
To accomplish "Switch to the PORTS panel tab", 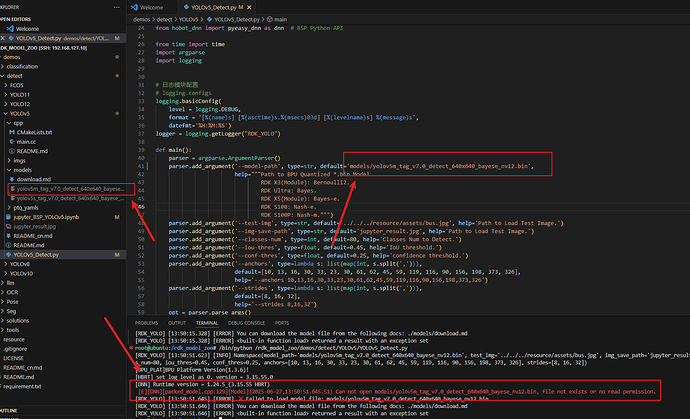I will click(282, 323).
